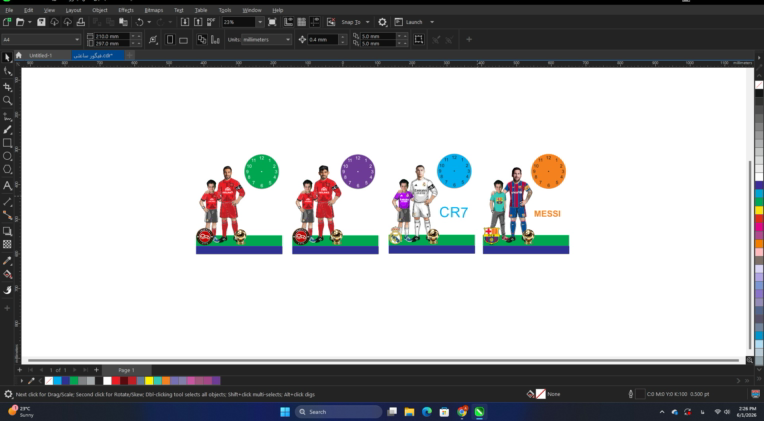Image resolution: width=764 pixels, height=421 pixels.
Task: Open the Open-file recent dropdown arrow
Action: (x=30, y=22)
